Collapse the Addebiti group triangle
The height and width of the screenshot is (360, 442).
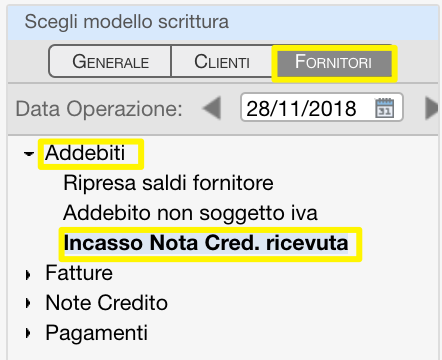click(x=29, y=154)
